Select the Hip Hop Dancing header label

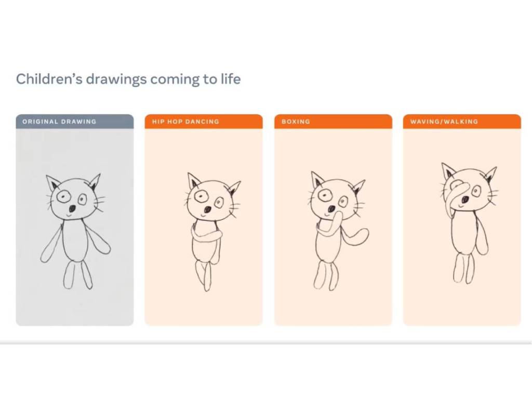pyautogui.click(x=185, y=122)
